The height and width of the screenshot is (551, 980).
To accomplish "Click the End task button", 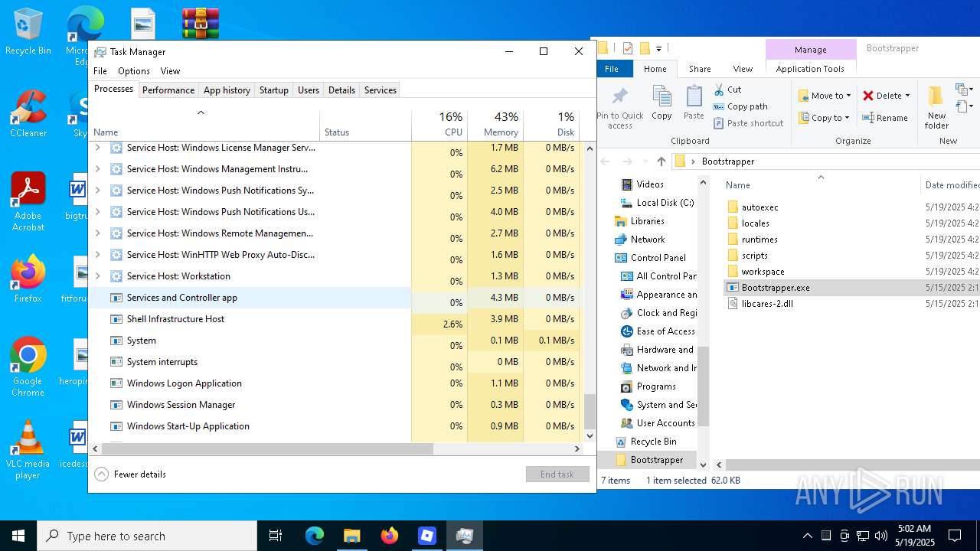I will point(557,474).
